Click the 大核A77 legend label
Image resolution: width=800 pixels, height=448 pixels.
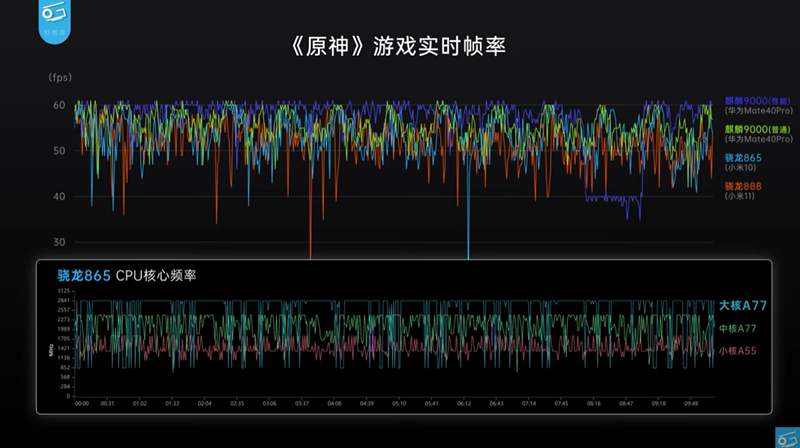pyautogui.click(x=745, y=304)
